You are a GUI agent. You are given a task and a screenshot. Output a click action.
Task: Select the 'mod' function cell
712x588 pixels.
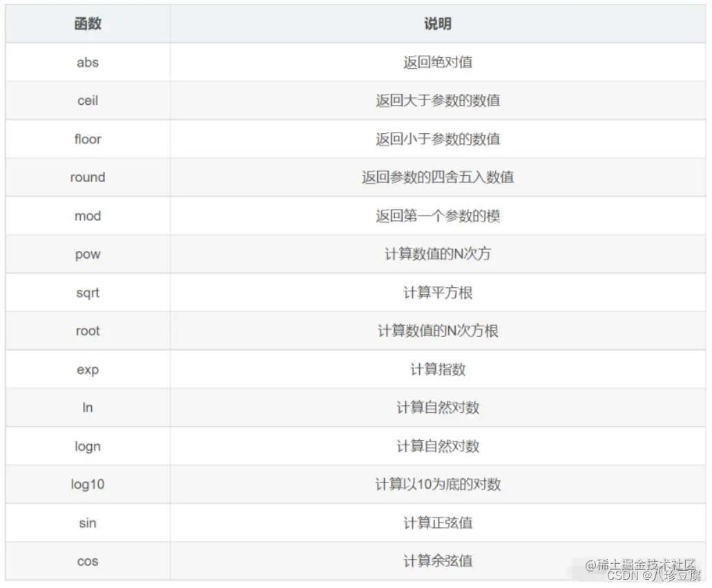(x=88, y=215)
